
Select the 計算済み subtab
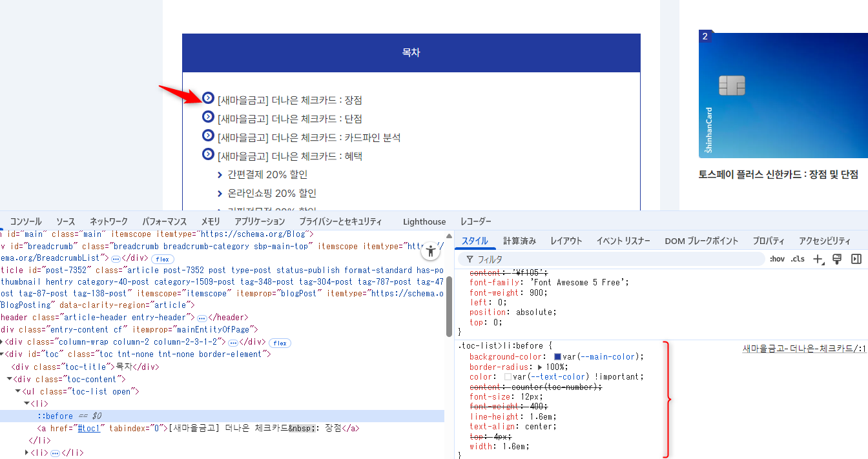tap(520, 241)
